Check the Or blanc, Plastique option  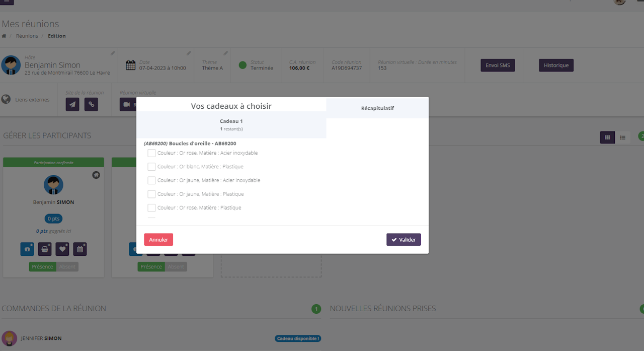[x=151, y=167]
